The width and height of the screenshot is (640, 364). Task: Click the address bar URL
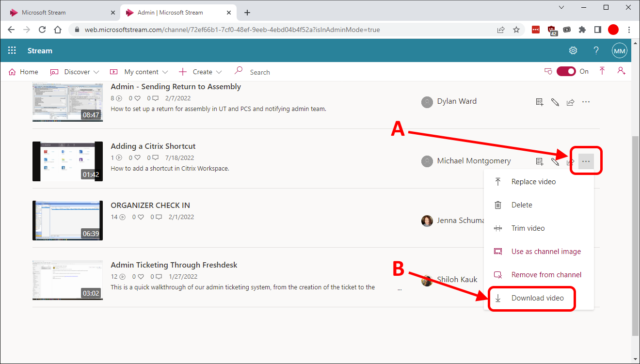pyautogui.click(x=232, y=30)
